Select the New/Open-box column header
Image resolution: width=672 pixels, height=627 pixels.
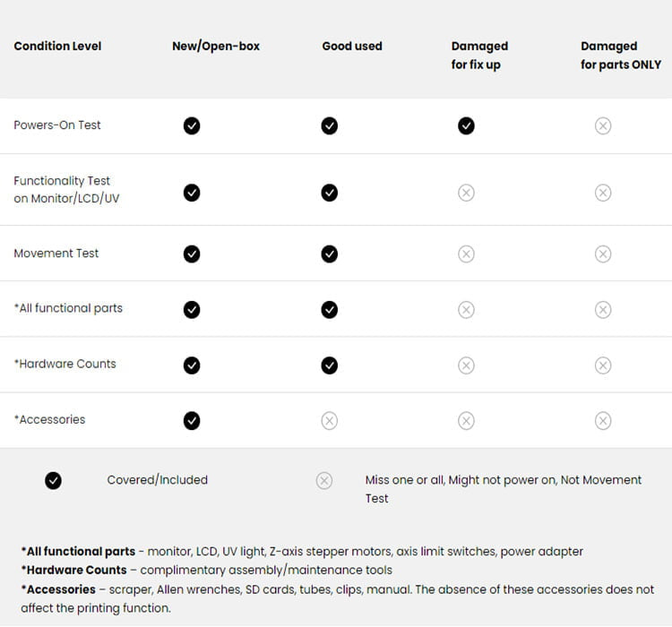[216, 47]
